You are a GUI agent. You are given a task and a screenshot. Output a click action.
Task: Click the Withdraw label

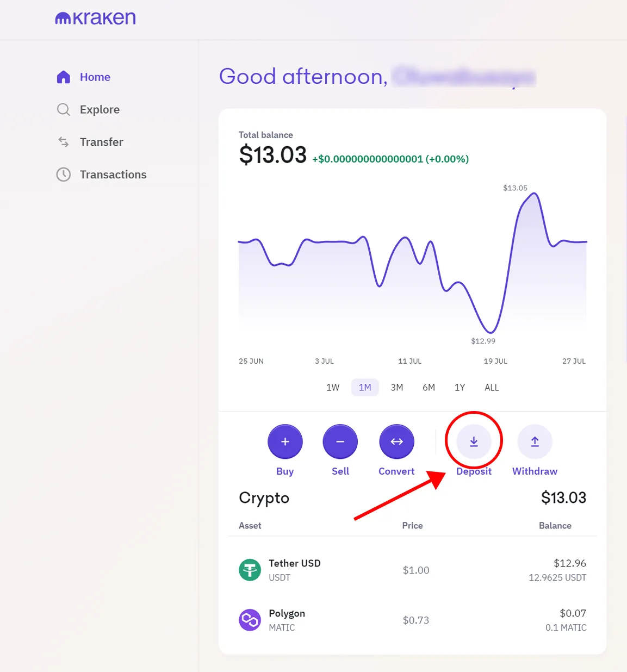(x=534, y=471)
